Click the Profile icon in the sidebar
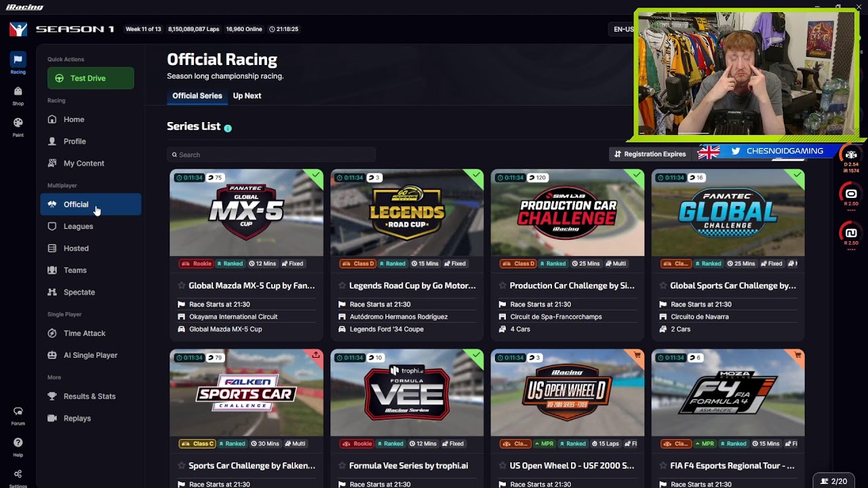This screenshot has height=488, width=868. point(52,141)
